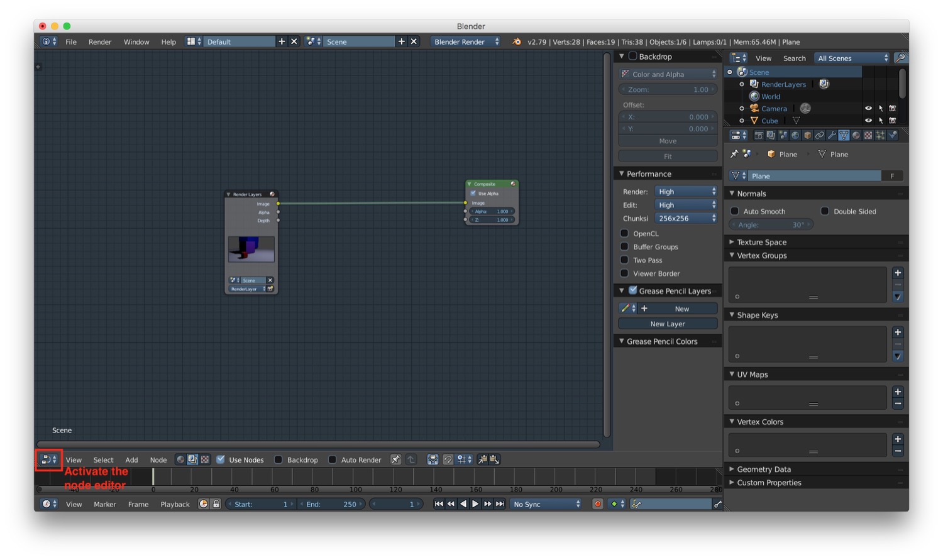
Task: Open the Modifiers wrench tab
Action: [832, 135]
